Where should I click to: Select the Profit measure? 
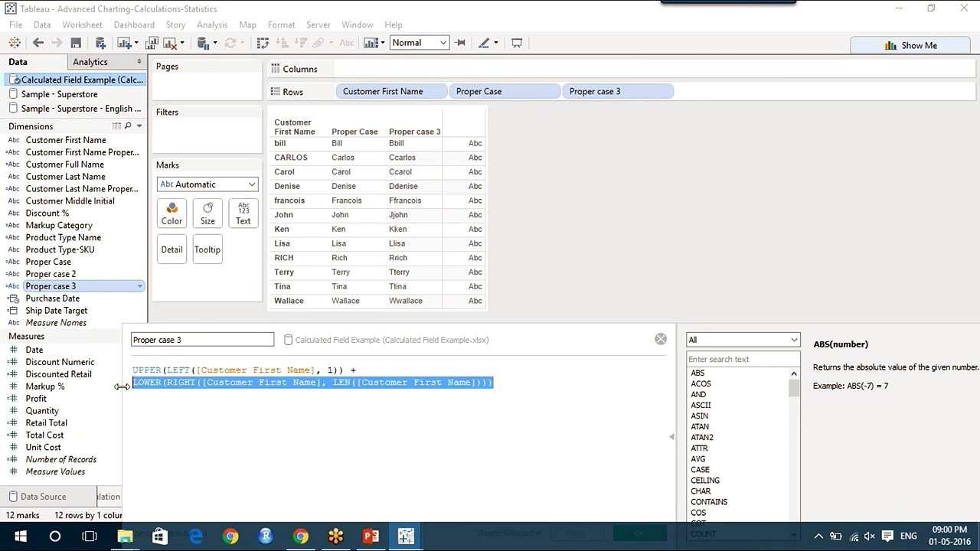tap(36, 399)
